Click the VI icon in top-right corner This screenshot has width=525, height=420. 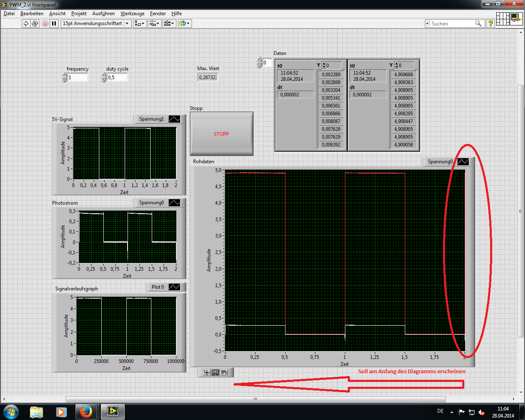[516, 19]
